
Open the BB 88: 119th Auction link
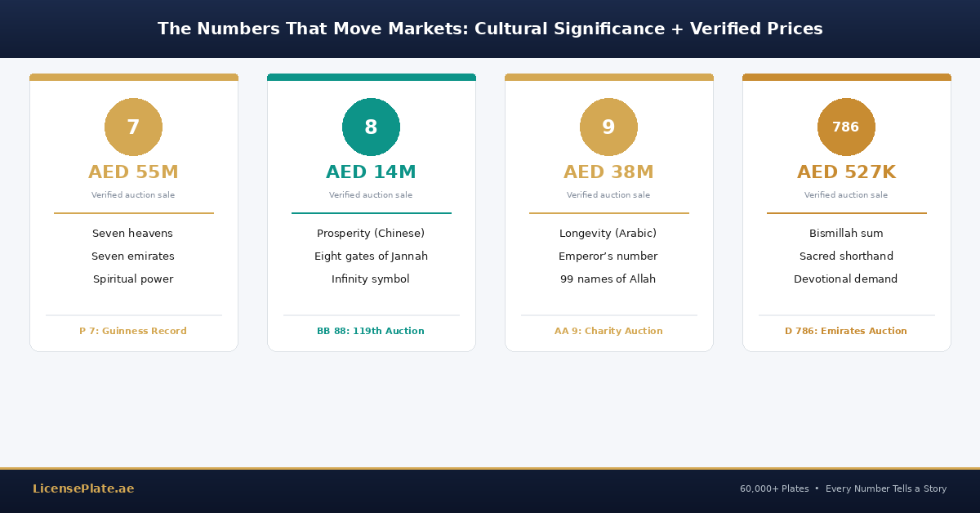click(x=371, y=331)
